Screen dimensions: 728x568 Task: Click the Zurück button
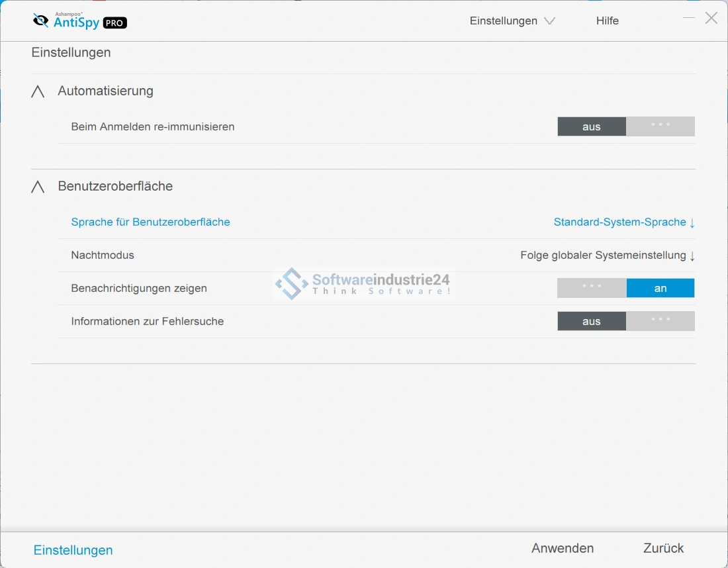[x=663, y=548]
